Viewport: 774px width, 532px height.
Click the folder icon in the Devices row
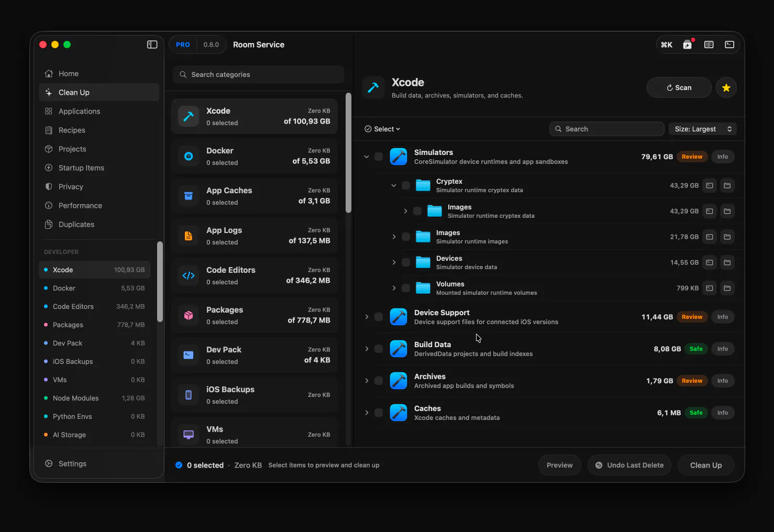point(727,262)
